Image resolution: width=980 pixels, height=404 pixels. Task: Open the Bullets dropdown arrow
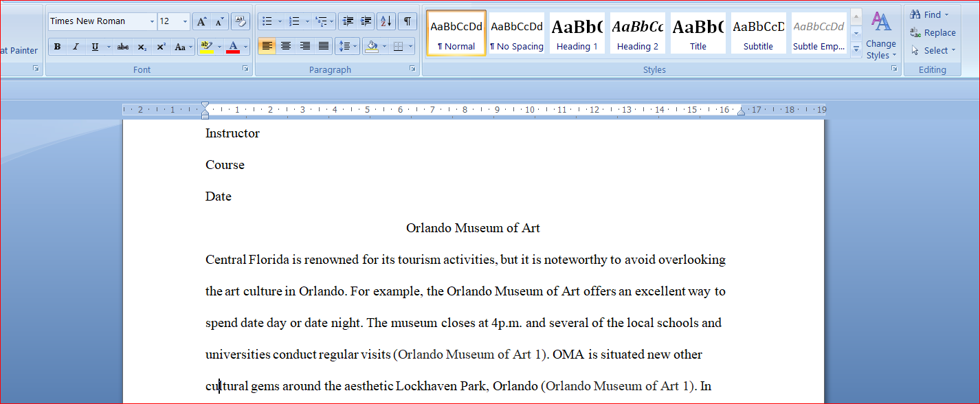(280, 21)
